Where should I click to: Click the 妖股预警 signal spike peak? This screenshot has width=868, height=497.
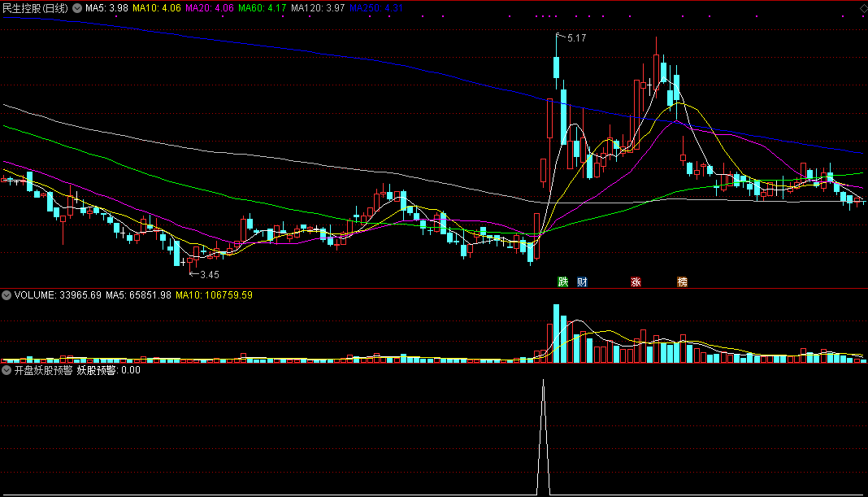point(543,381)
